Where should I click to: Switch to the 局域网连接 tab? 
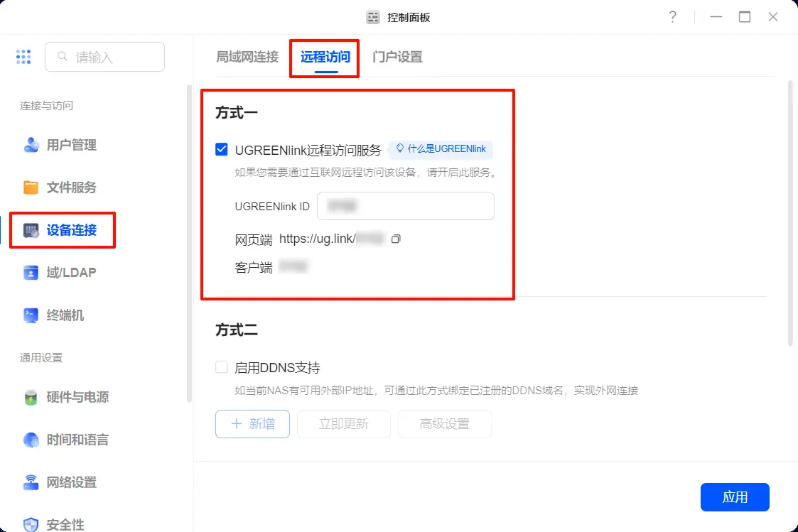247,57
